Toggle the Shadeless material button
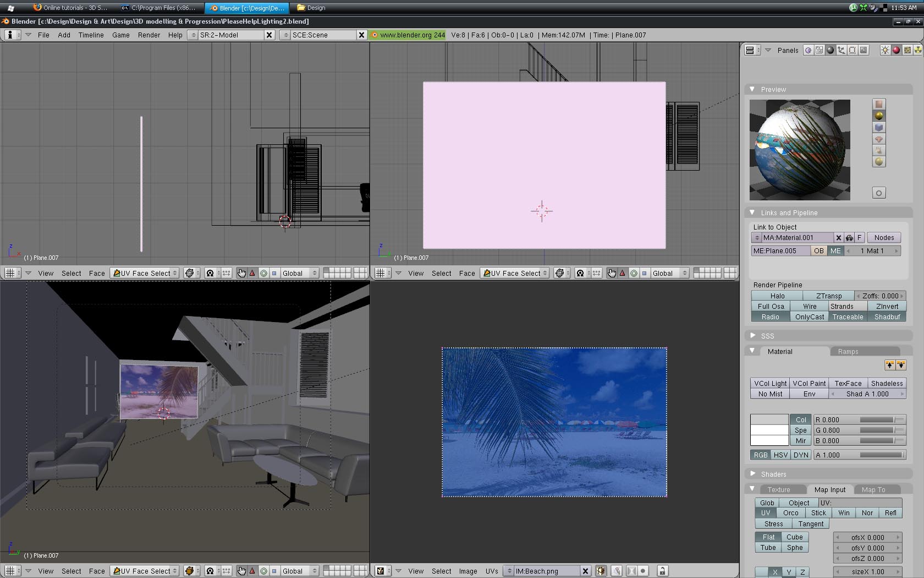Image resolution: width=924 pixels, height=578 pixels. [x=887, y=383]
